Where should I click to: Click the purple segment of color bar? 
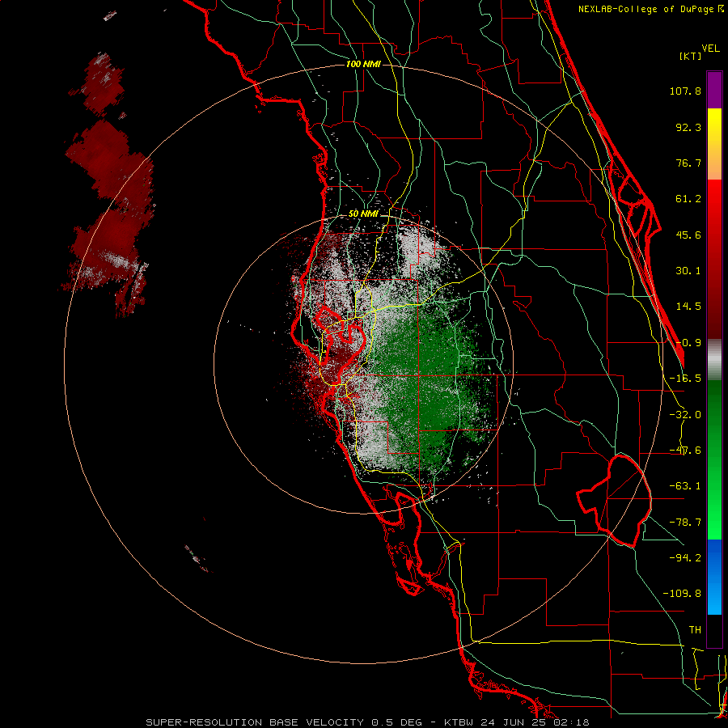pyautogui.click(x=714, y=90)
